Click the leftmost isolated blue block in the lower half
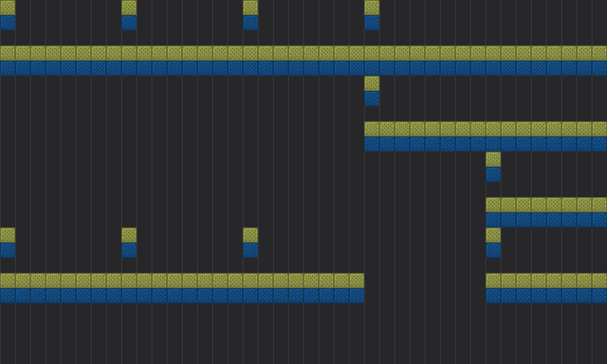607x364 pixels. 8,250
